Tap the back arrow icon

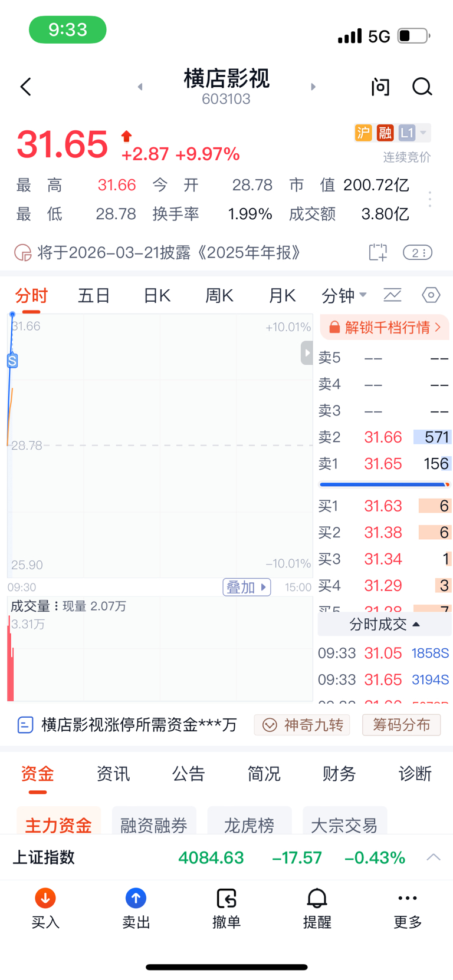click(x=25, y=87)
